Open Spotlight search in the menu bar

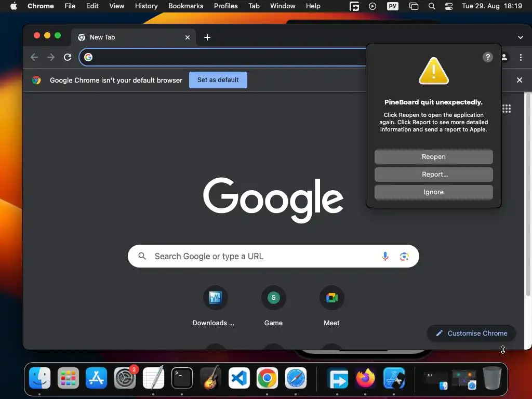pos(432,6)
